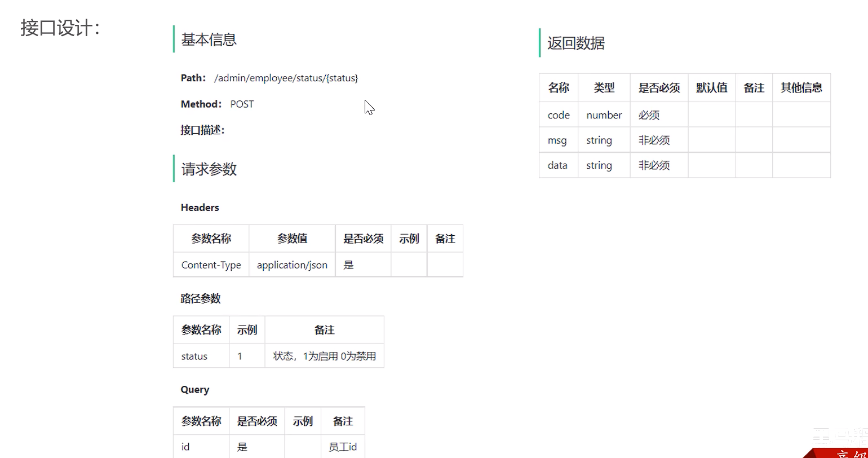Click the application/json parameter value cell

(x=292, y=265)
